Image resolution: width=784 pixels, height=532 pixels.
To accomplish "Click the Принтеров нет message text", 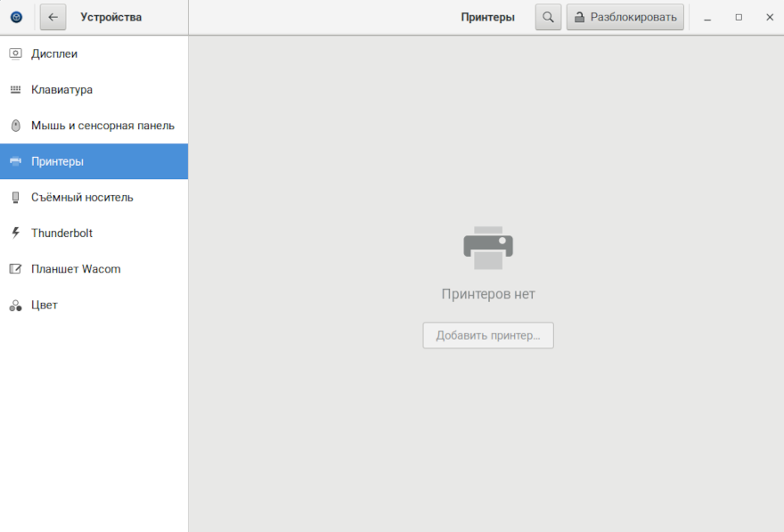I will click(x=488, y=294).
